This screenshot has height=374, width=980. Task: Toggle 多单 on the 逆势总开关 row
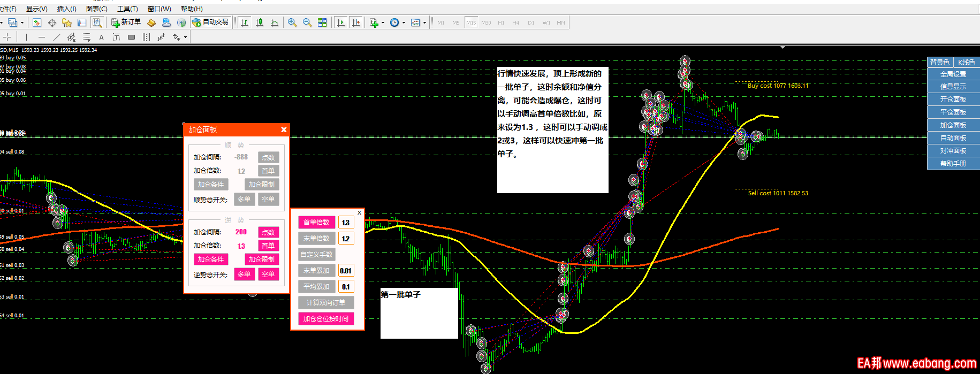[x=244, y=274]
